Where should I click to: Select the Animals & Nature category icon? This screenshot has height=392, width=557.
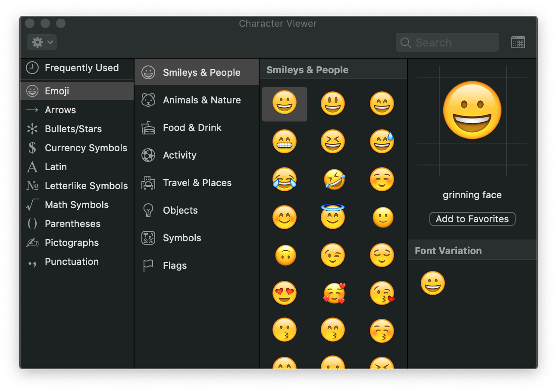point(148,100)
